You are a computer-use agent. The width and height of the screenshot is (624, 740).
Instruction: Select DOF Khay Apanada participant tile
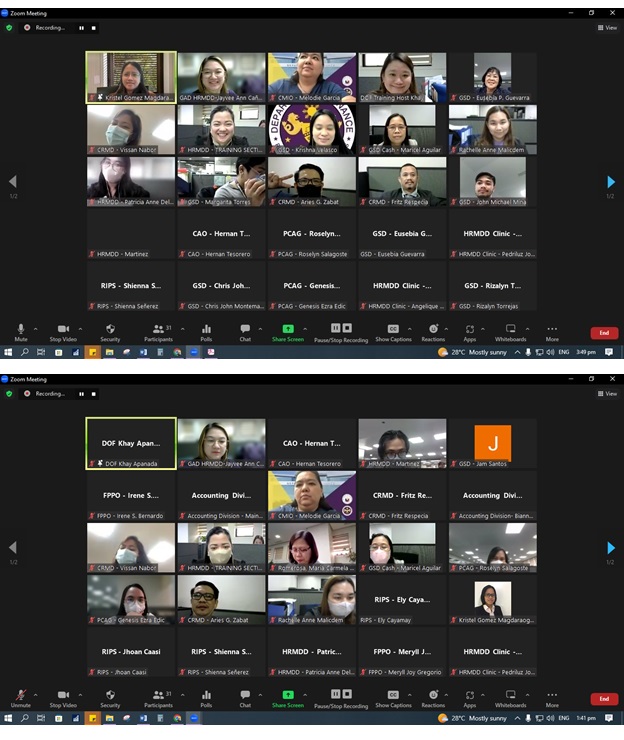pyautogui.click(x=131, y=443)
